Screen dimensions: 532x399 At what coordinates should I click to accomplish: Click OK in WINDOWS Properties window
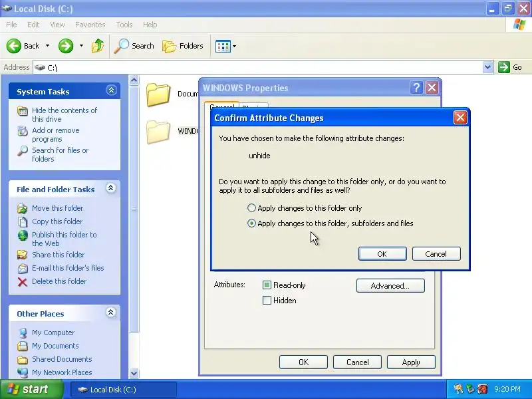coord(303,362)
